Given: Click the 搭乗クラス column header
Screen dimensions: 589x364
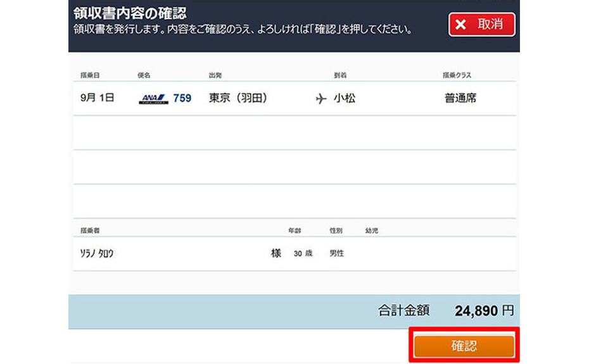Looking at the screenshot, I should coord(457,75).
